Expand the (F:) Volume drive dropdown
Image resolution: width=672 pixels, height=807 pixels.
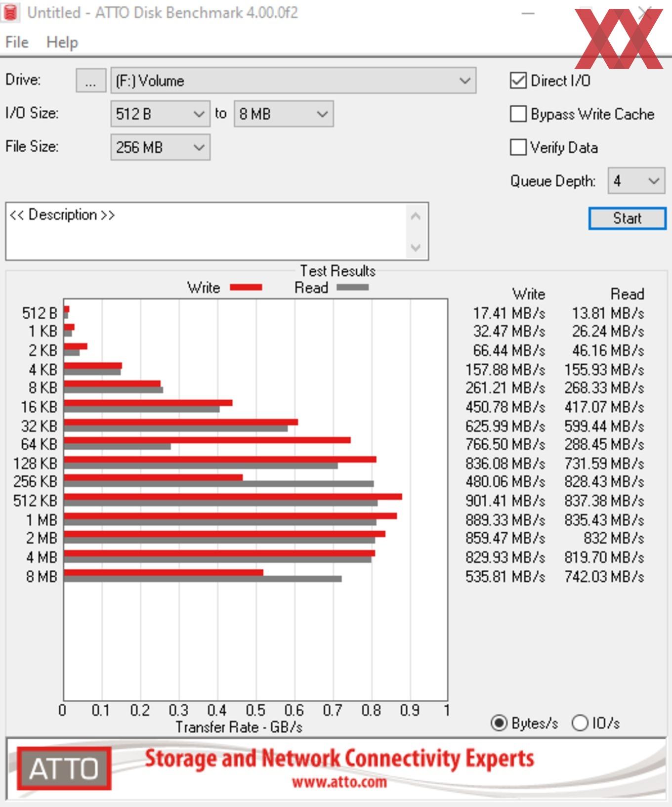click(294, 81)
